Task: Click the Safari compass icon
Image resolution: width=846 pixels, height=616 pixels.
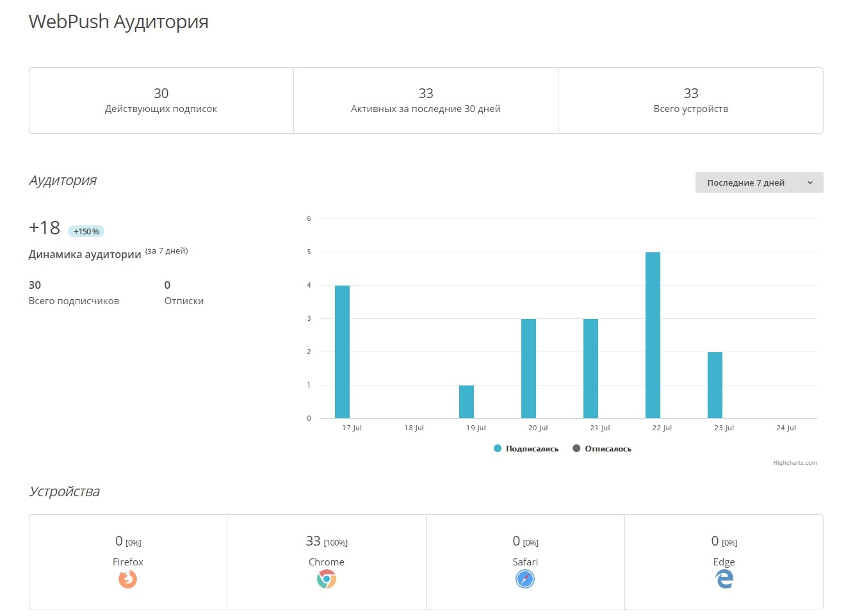Action: click(x=525, y=580)
